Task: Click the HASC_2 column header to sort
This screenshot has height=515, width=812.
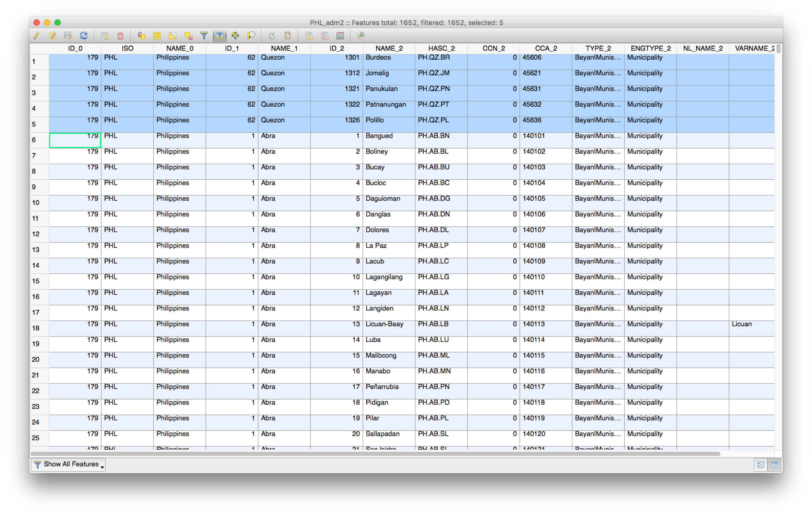Action: pyautogui.click(x=442, y=48)
